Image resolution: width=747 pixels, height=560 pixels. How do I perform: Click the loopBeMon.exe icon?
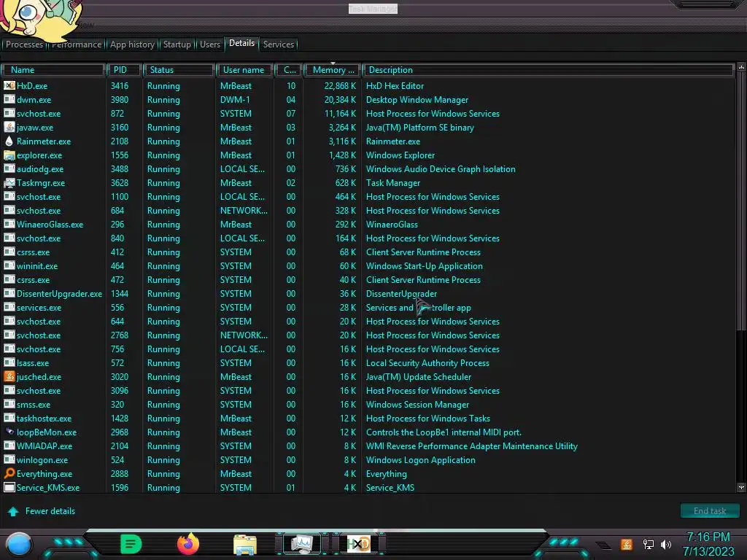point(9,432)
